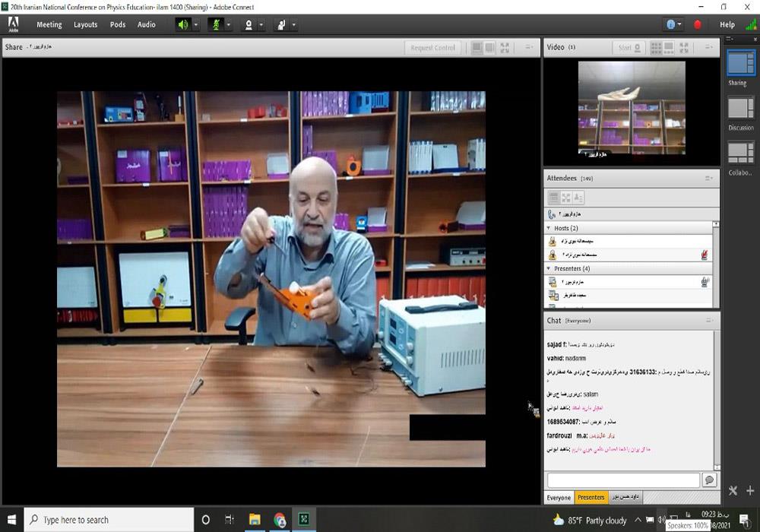Image resolution: width=760 pixels, height=532 pixels.
Task: Open the Pods menu
Action: 118,24
